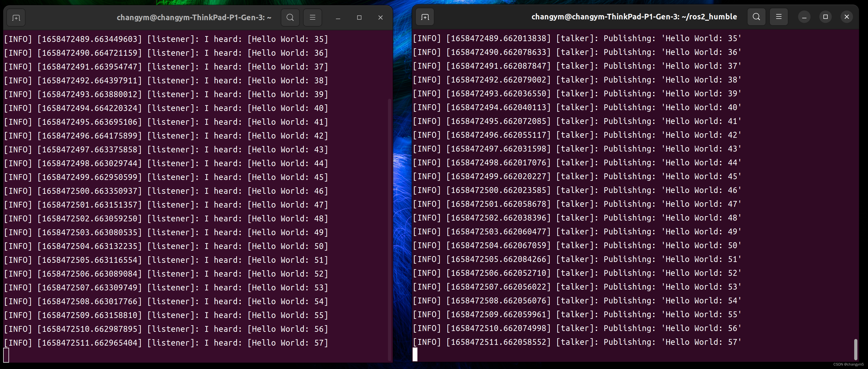Click talker line Publishing 'Hello World: 48'
Viewport: 868px width, 369px height.
point(577,218)
